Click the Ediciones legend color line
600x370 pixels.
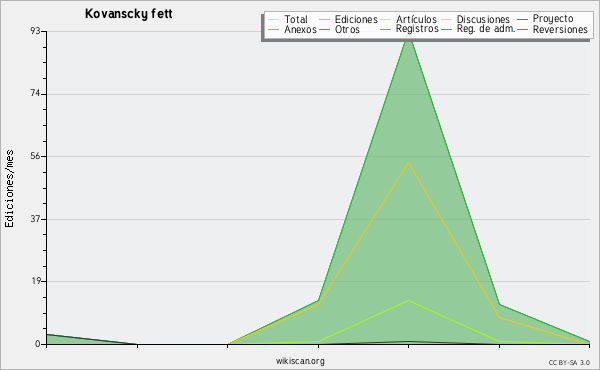point(324,20)
